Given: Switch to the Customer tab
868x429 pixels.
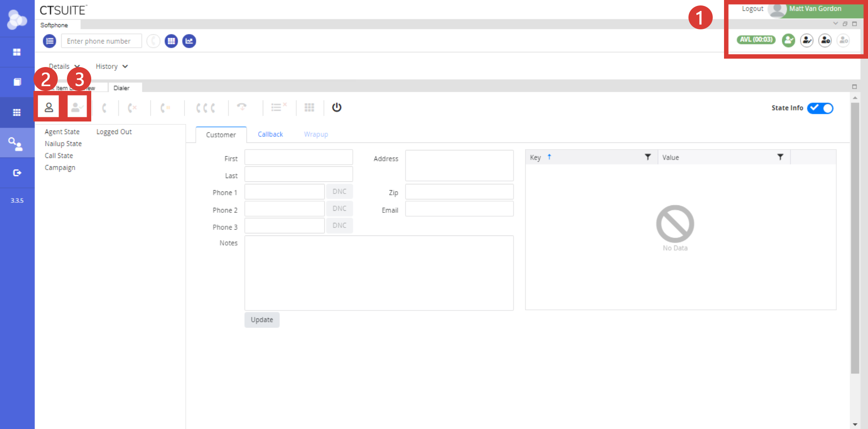Looking at the screenshot, I should tap(221, 135).
